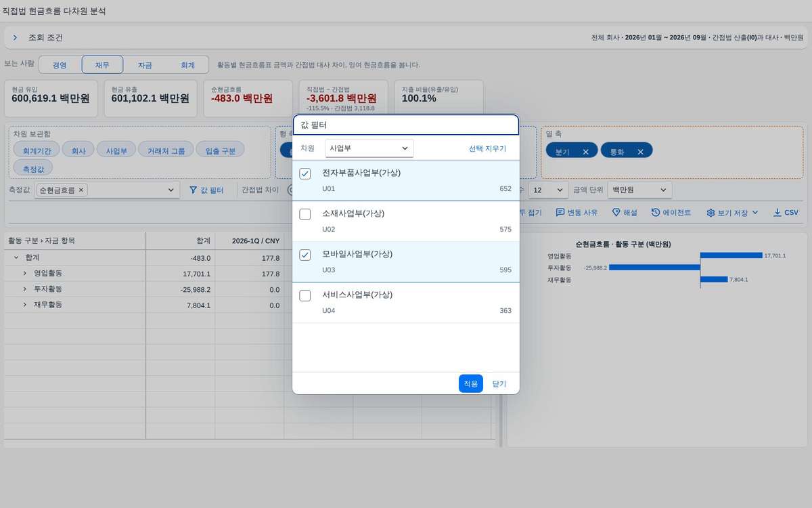
Task: Click the 합계 column header
Action: point(180,241)
